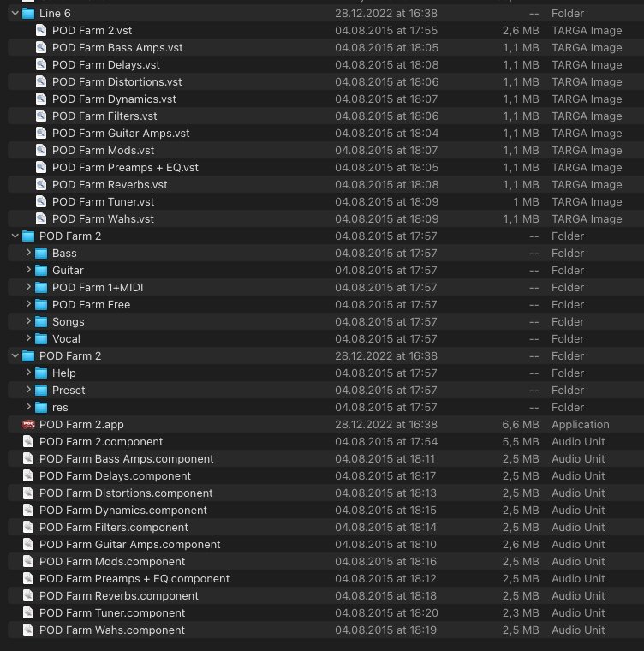This screenshot has width=644, height=651.
Task: Select the POD Farm Guitar Amps.vst file name
Action: [120, 134]
